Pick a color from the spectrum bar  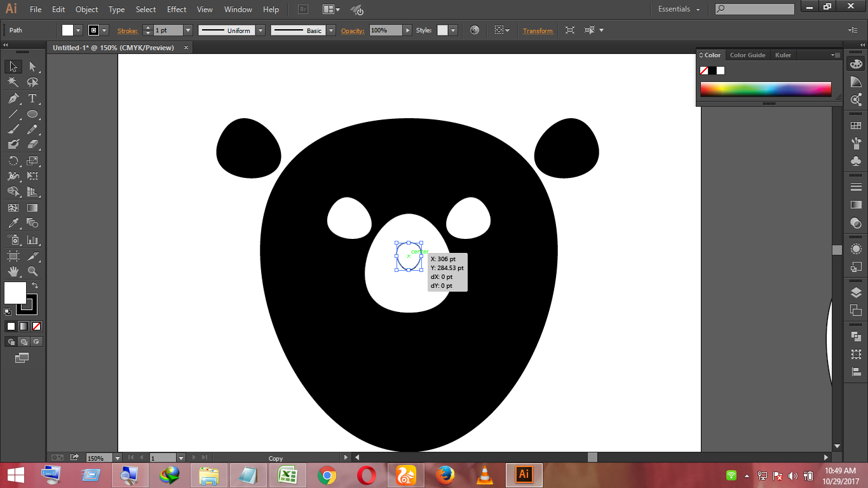pos(766,89)
